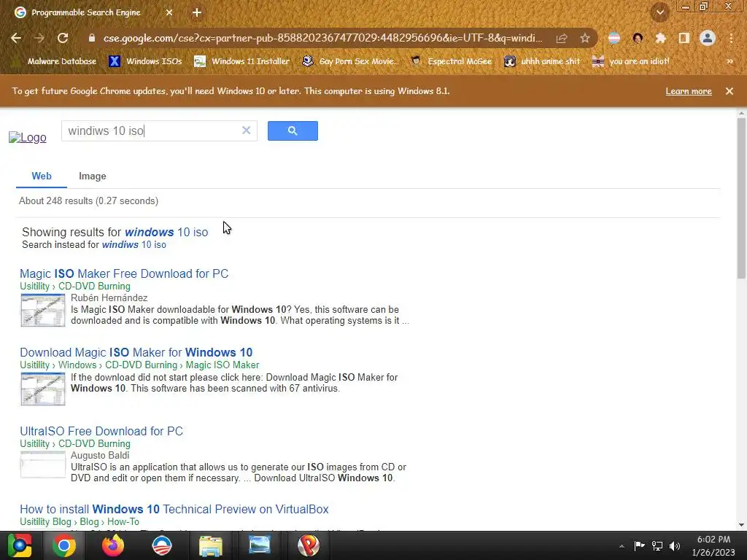Open the extensions puzzle icon
Image resolution: width=747 pixels, height=560 pixels.
(660, 38)
